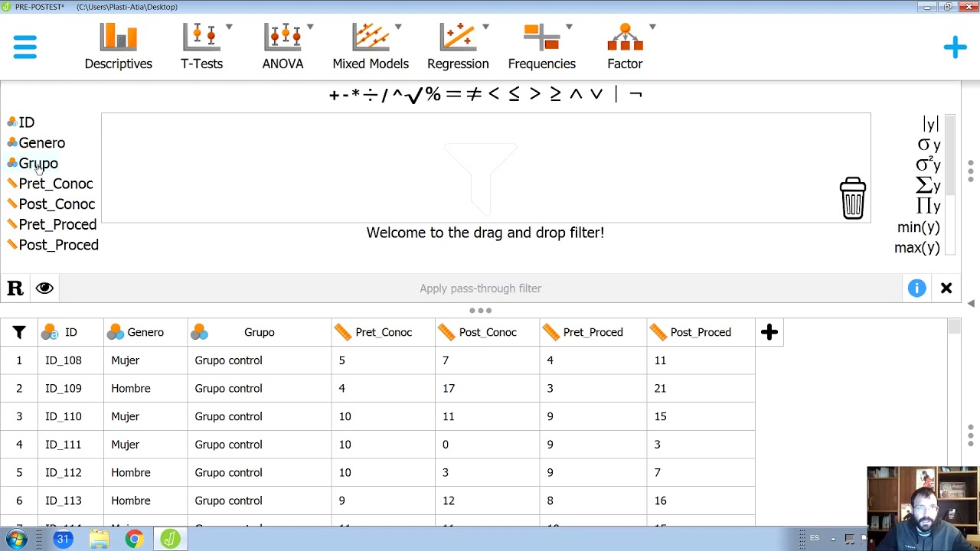Open the hamburger main menu
This screenshot has width=980, height=551.
[x=24, y=47]
